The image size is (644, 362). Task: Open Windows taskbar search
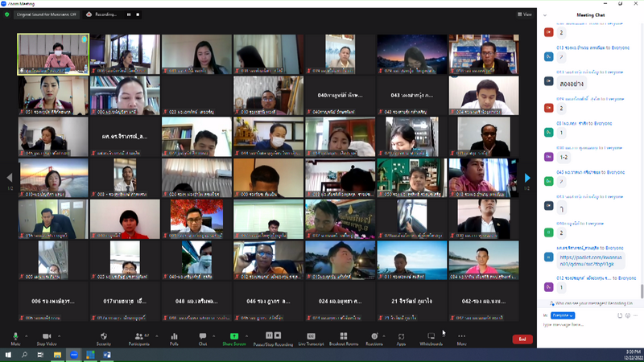click(x=24, y=355)
